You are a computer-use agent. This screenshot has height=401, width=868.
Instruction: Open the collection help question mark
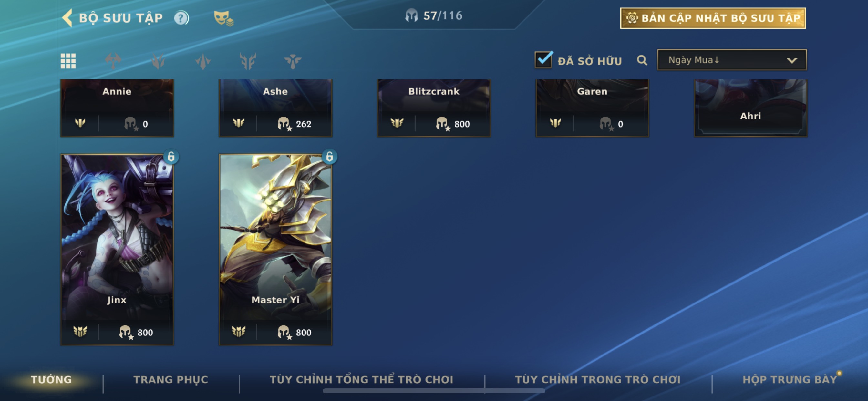click(x=181, y=18)
